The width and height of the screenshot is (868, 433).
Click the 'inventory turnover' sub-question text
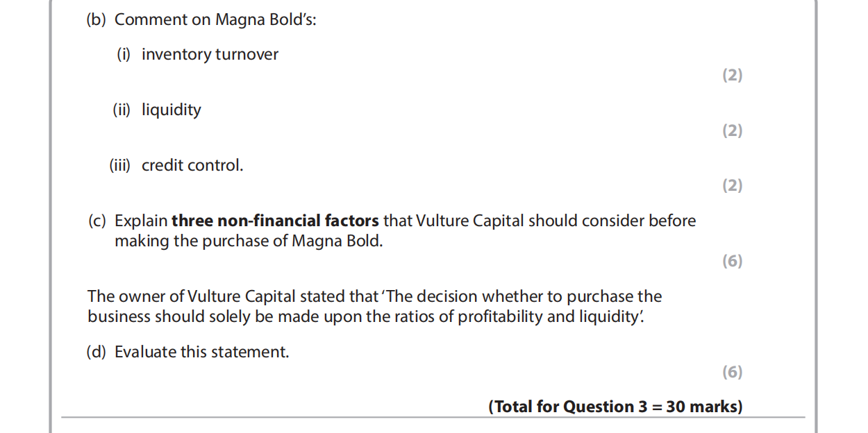(x=210, y=55)
